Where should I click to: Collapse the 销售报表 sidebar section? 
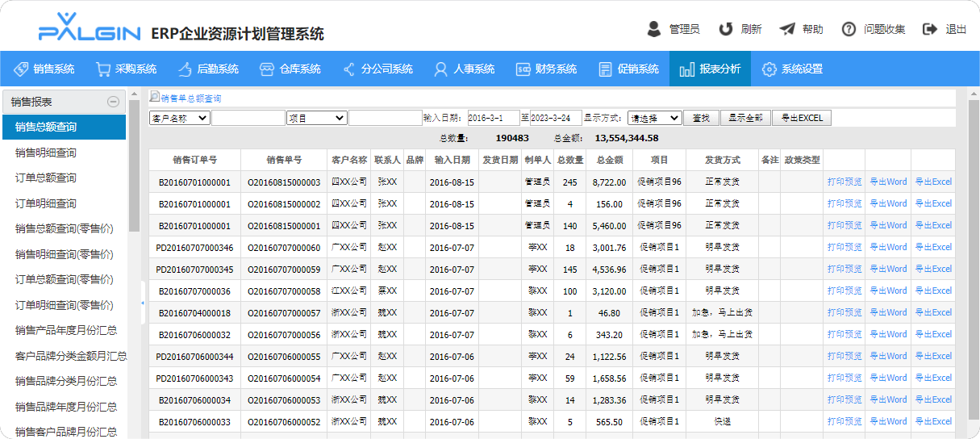pos(114,102)
